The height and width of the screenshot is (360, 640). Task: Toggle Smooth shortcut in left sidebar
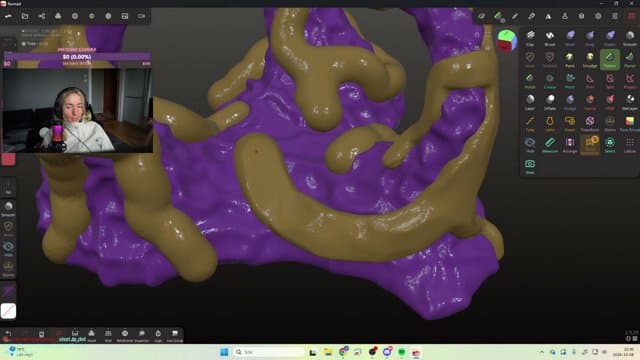pos(8,208)
